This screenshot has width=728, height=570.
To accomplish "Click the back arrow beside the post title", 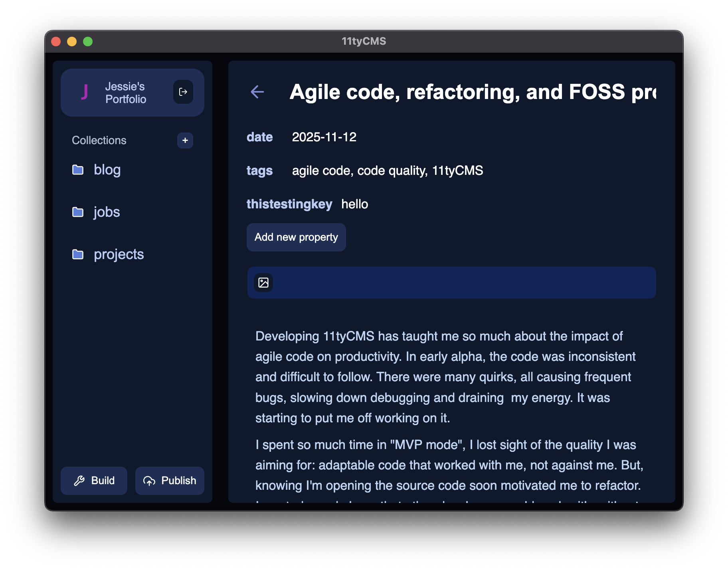I will pos(257,92).
